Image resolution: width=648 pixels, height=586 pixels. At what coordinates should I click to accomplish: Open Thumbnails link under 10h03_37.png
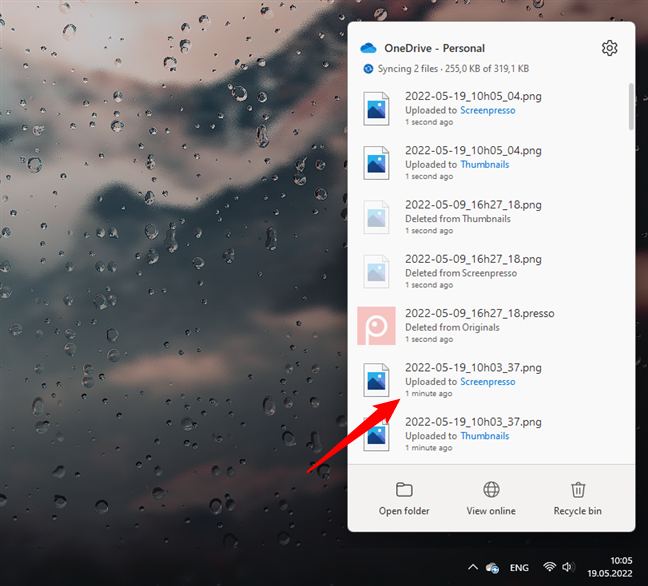tap(485, 436)
